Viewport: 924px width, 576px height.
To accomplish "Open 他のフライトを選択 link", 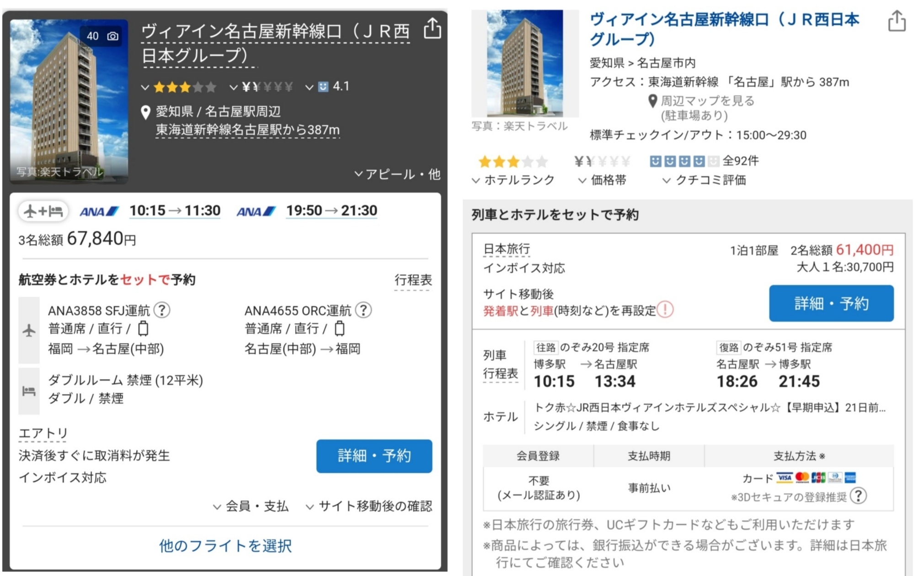I will [x=225, y=546].
